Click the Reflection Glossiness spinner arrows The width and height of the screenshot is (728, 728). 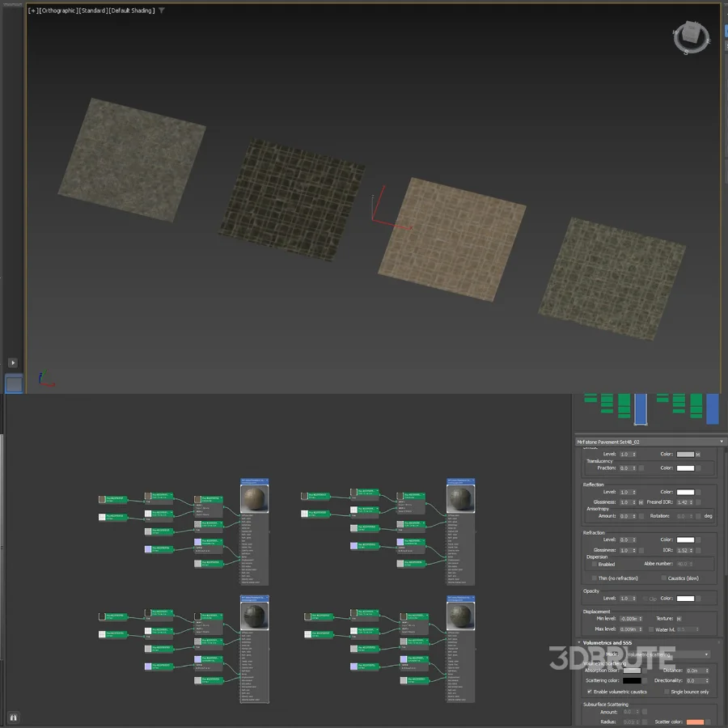coord(634,502)
